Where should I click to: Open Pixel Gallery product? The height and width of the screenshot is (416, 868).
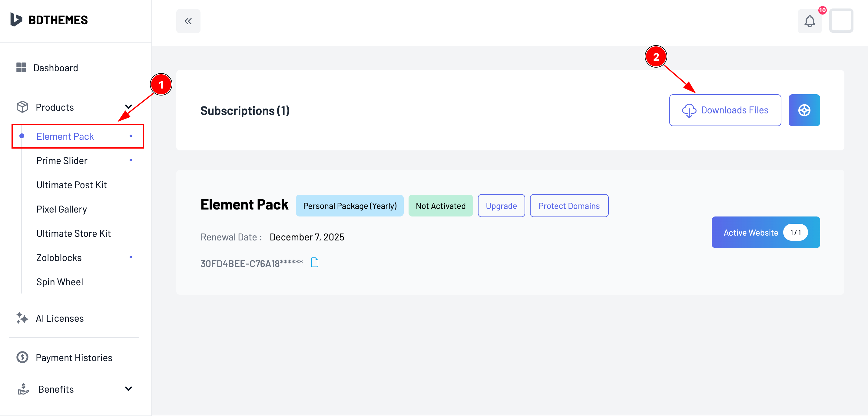pyautogui.click(x=62, y=209)
